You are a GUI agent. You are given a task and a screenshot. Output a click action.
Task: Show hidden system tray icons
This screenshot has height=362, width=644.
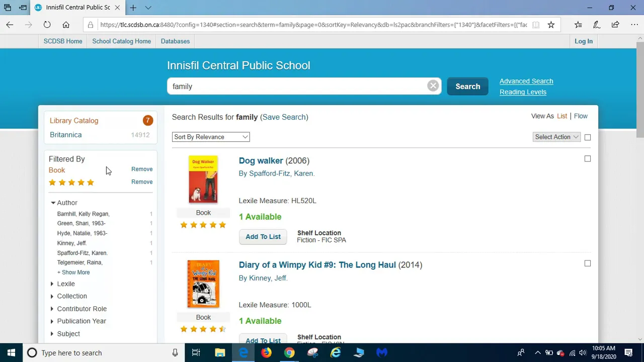click(537, 353)
